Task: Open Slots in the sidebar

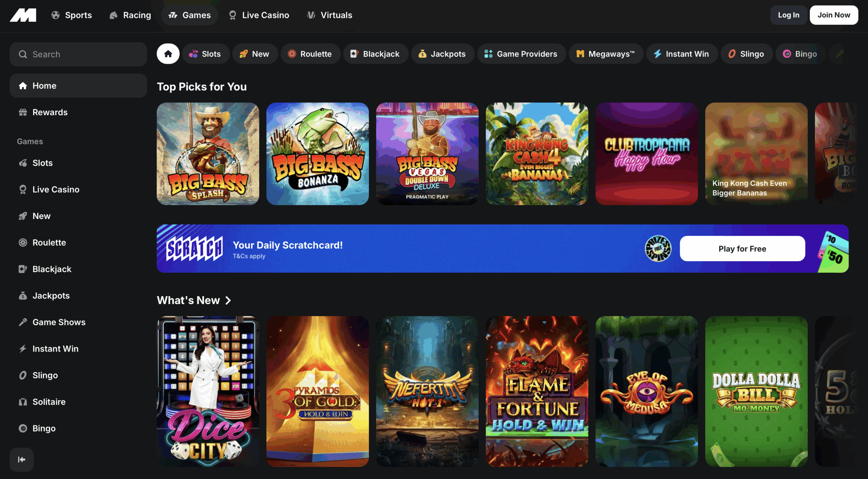Action: tap(78, 163)
